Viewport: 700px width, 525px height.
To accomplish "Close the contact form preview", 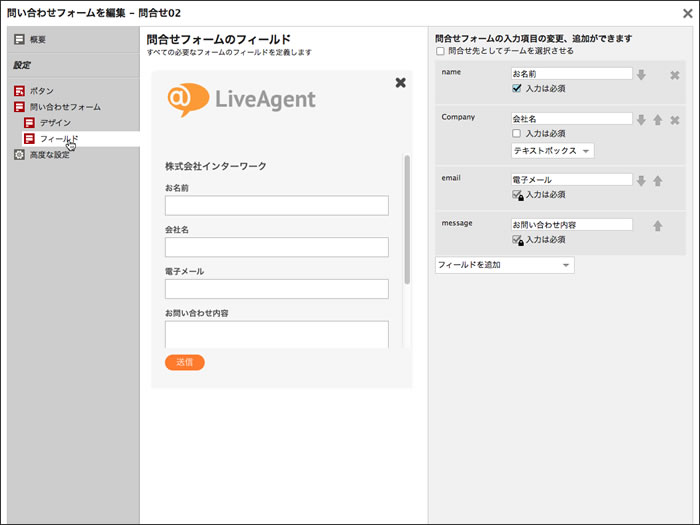I will 400,83.
